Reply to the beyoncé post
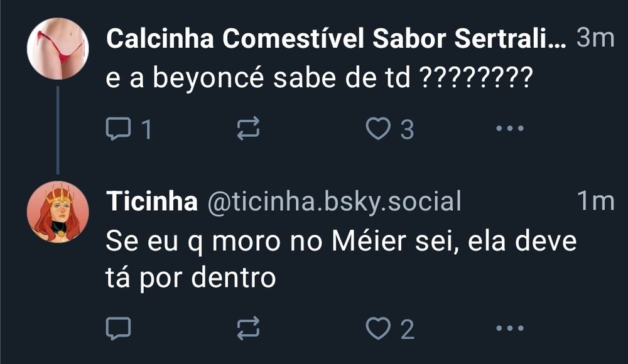The width and height of the screenshot is (628, 364). point(117,129)
